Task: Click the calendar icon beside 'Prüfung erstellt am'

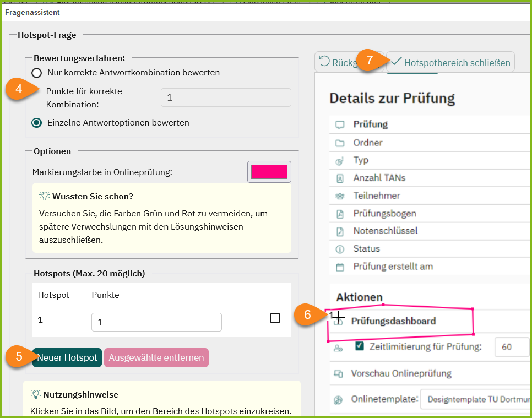Action: pyautogui.click(x=340, y=267)
